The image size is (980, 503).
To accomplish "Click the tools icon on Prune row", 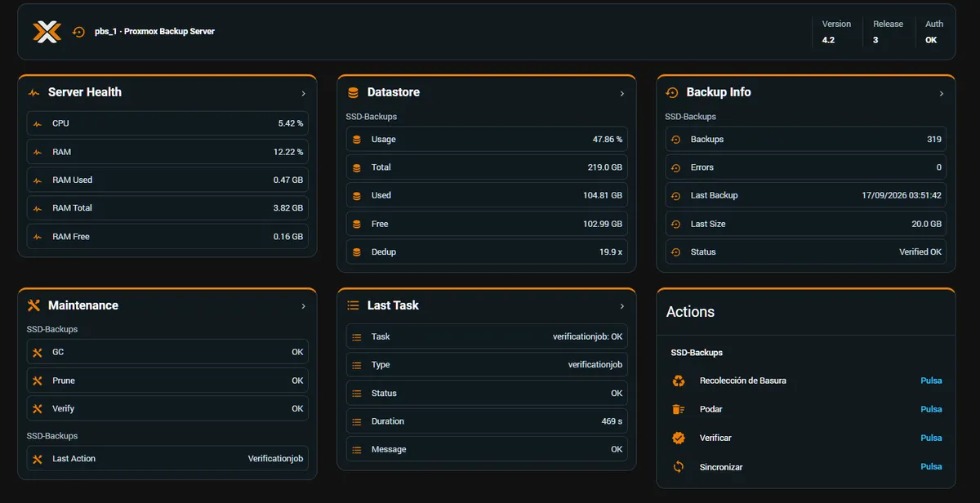I will pos(37,381).
